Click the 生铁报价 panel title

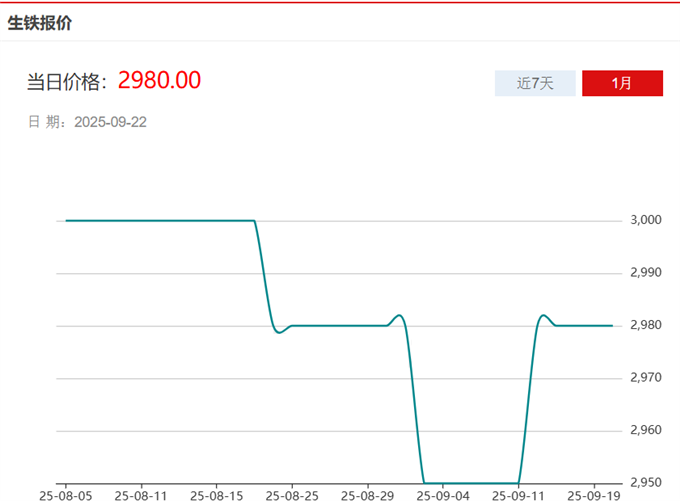pos(40,22)
